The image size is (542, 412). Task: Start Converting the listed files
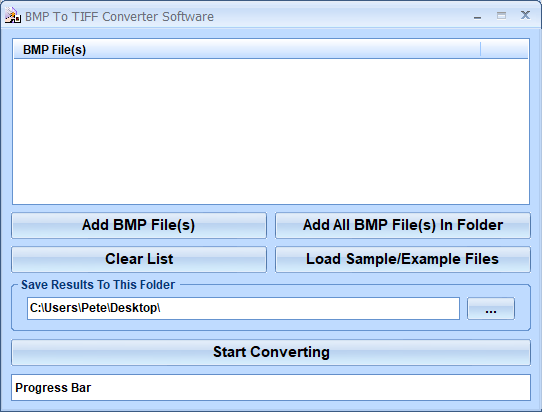coord(271,352)
